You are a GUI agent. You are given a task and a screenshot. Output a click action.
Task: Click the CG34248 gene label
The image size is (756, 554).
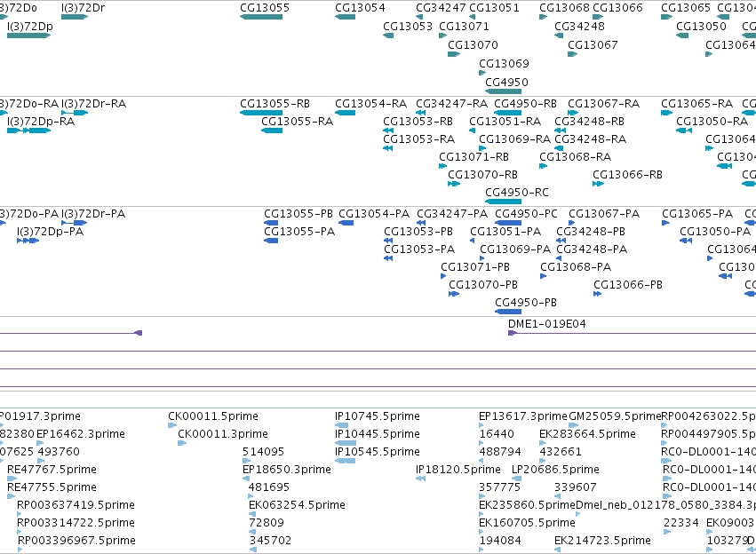(x=579, y=27)
